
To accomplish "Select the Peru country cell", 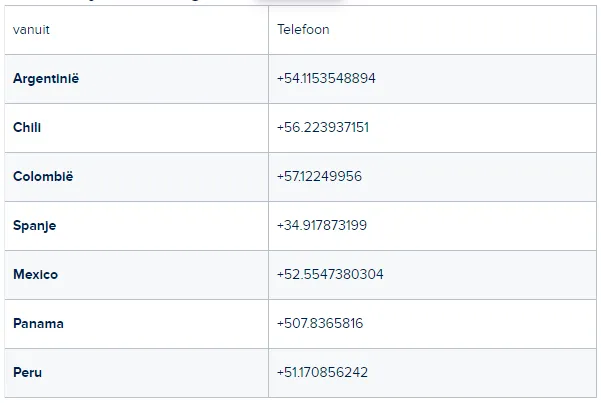I will click(136, 373).
